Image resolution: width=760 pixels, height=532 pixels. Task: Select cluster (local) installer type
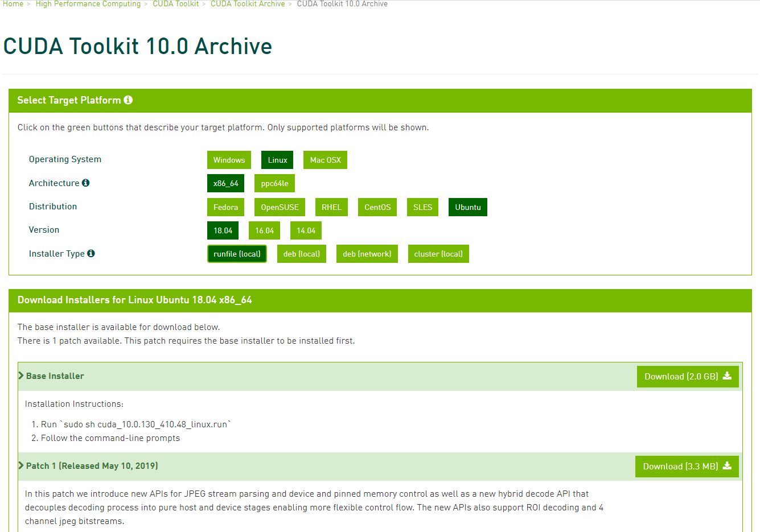point(438,254)
